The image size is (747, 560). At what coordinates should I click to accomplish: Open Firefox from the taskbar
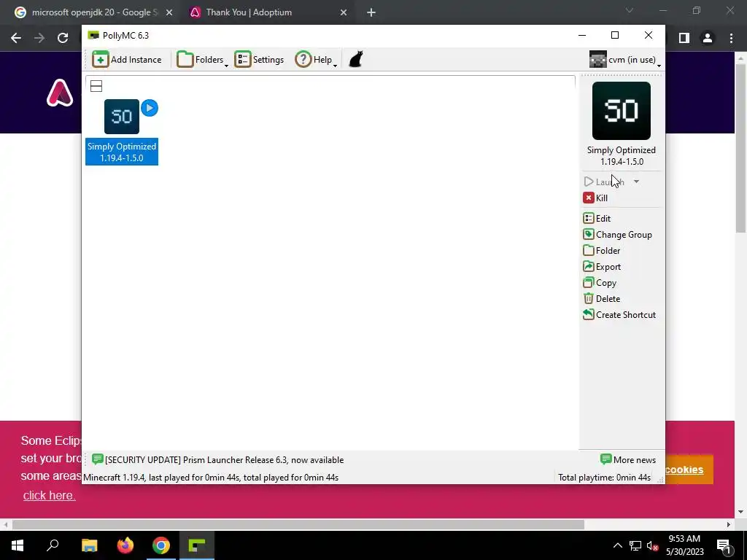[125, 545]
